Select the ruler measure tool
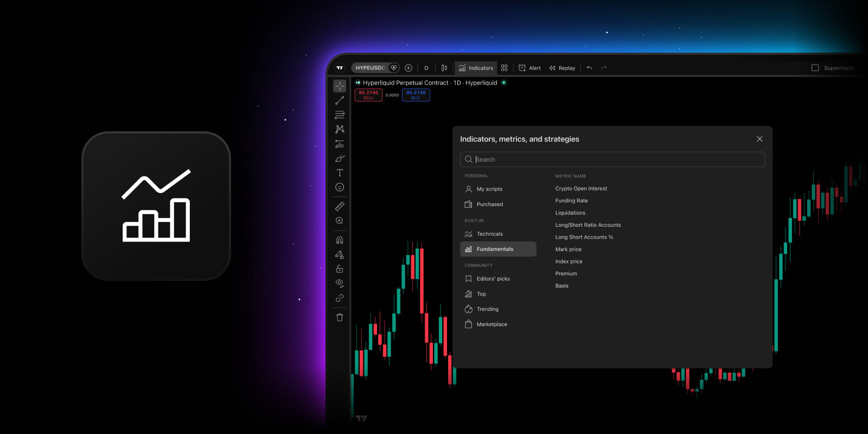Image resolution: width=868 pixels, height=434 pixels. coord(340,206)
